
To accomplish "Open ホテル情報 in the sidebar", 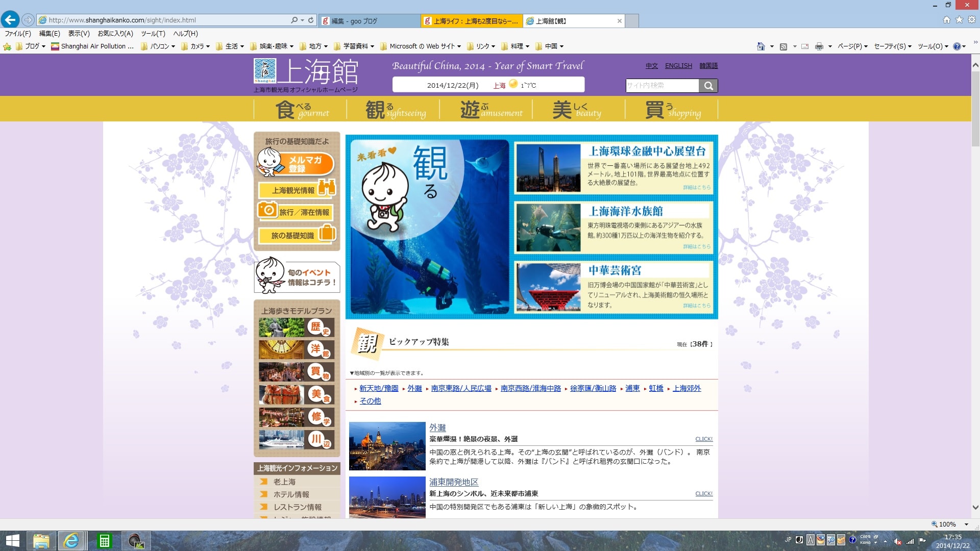I will (291, 494).
